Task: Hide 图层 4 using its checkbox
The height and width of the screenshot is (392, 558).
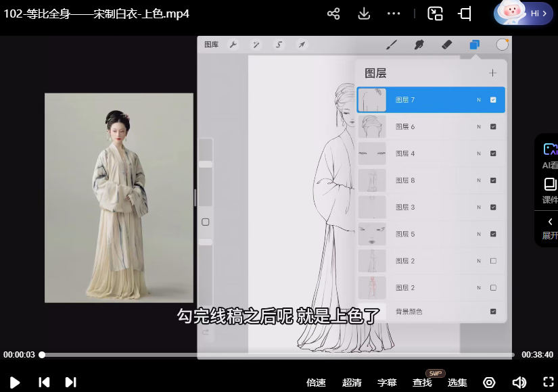Action: coord(493,153)
